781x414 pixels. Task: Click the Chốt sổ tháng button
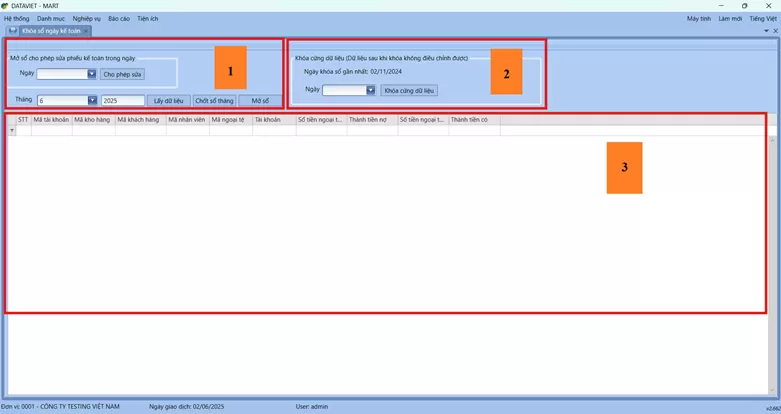214,101
